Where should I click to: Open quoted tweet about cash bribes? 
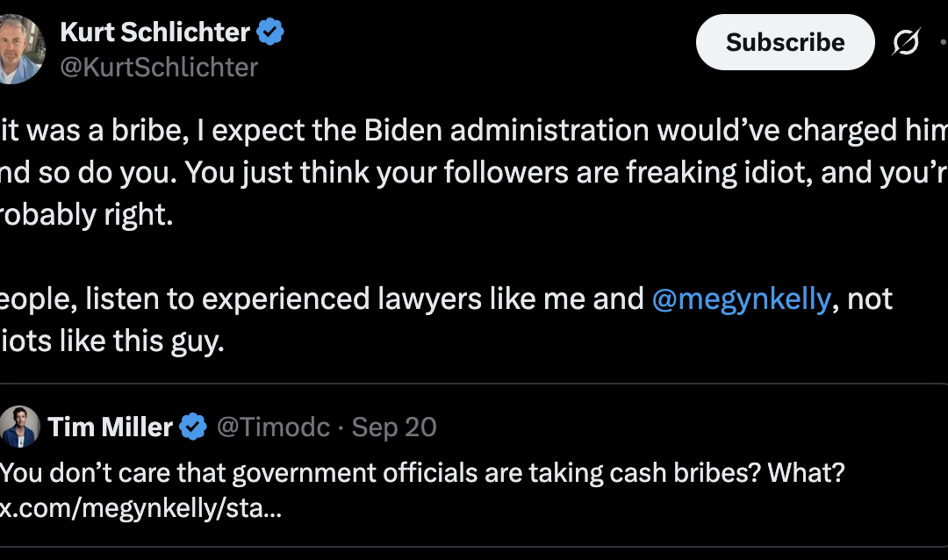coord(421,473)
